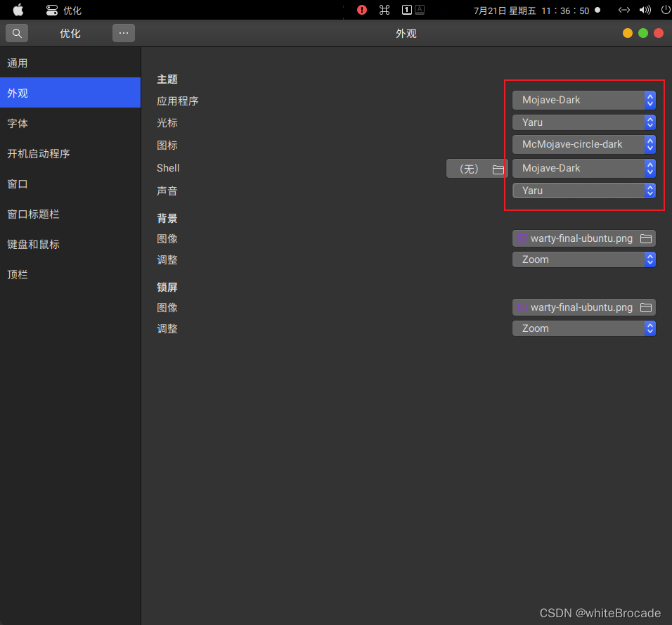Click the yellow minimize window button

(x=628, y=34)
